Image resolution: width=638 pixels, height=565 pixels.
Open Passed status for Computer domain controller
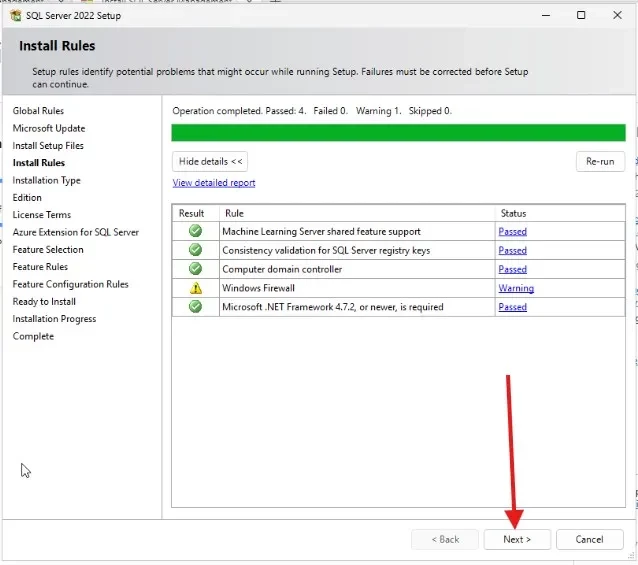point(513,269)
